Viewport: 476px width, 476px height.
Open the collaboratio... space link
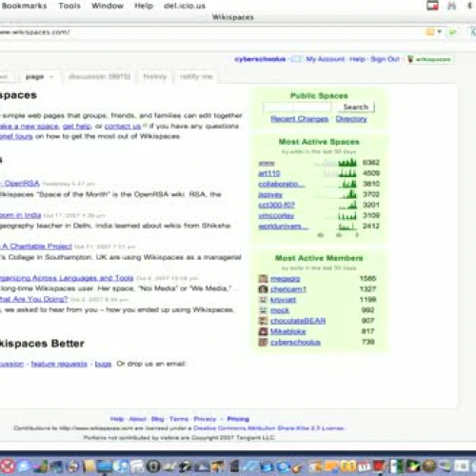(x=282, y=184)
